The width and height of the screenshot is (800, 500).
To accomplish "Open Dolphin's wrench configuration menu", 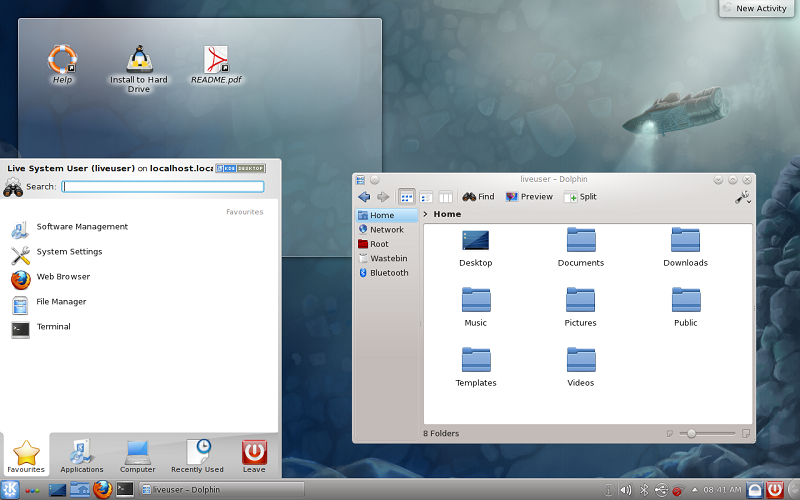I will click(x=742, y=197).
